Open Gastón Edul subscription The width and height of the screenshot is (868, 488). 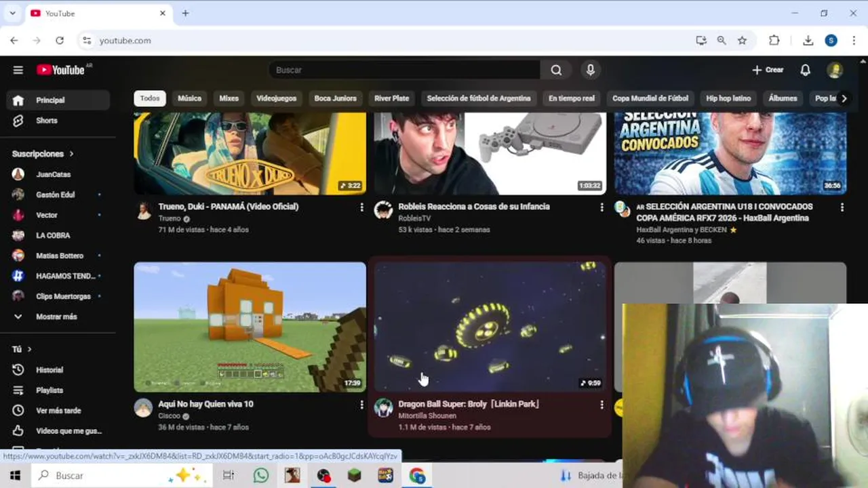pos(58,195)
